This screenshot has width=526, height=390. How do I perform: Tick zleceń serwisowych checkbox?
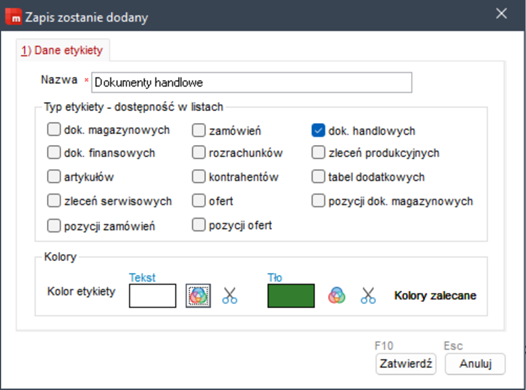click(54, 201)
